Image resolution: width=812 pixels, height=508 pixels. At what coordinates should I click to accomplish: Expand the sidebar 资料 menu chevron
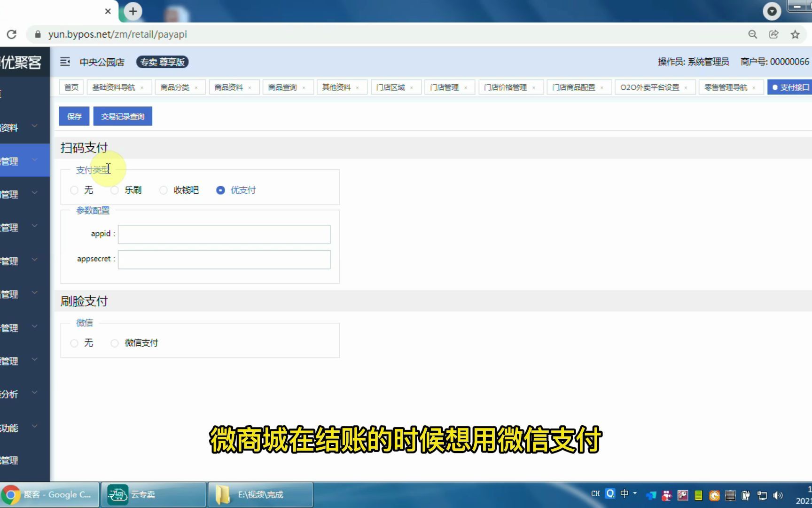(x=34, y=126)
